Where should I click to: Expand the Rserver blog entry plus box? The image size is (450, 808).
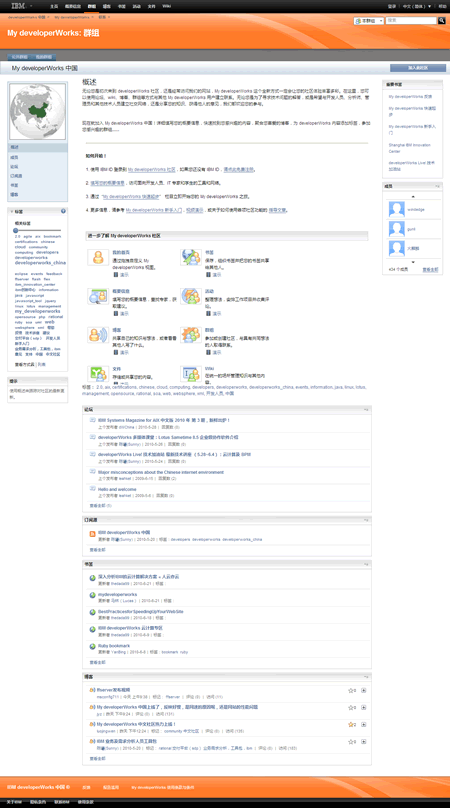[x=363, y=691]
